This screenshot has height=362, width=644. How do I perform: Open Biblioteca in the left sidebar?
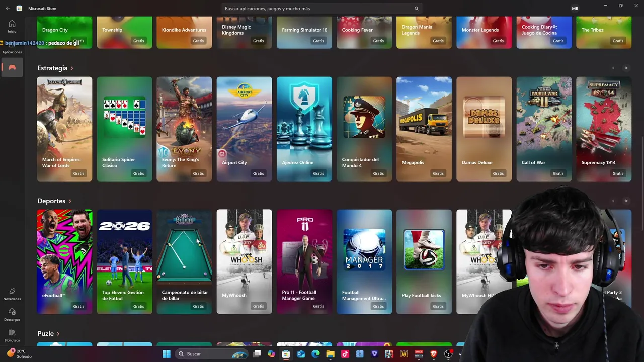click(x=12, y=335)
